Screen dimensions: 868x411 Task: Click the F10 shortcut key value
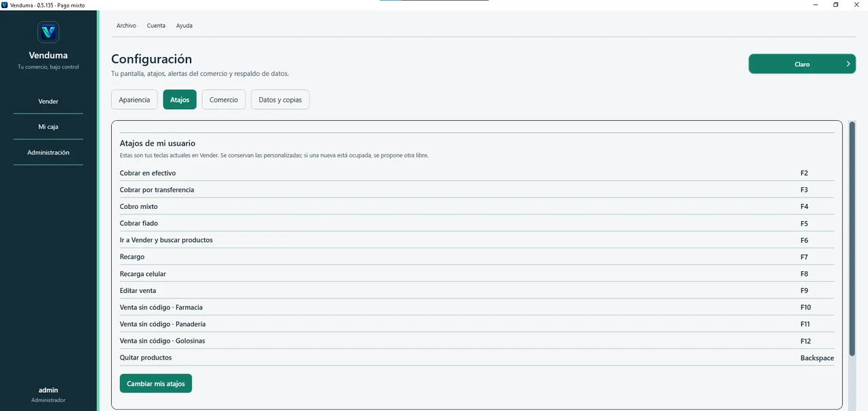point(806,307)
